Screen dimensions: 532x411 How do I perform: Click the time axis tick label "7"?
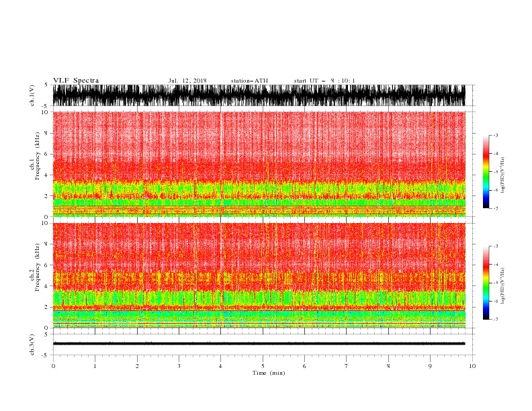[347, 366]
